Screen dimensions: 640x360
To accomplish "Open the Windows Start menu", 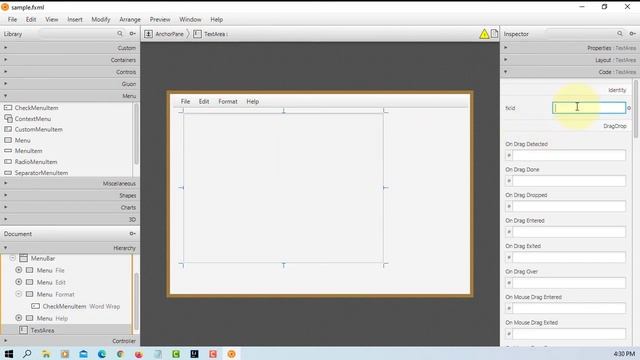I will [x=9, y=354].
